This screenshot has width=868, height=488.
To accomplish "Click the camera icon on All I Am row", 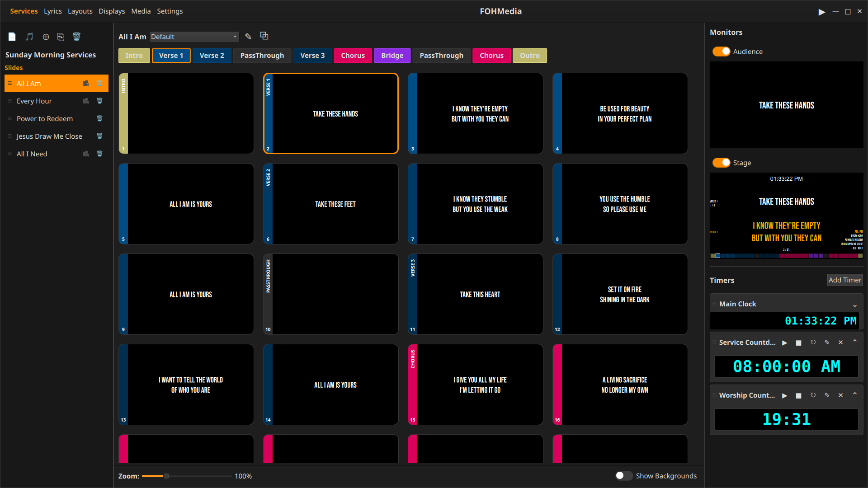I will [85, 83].
